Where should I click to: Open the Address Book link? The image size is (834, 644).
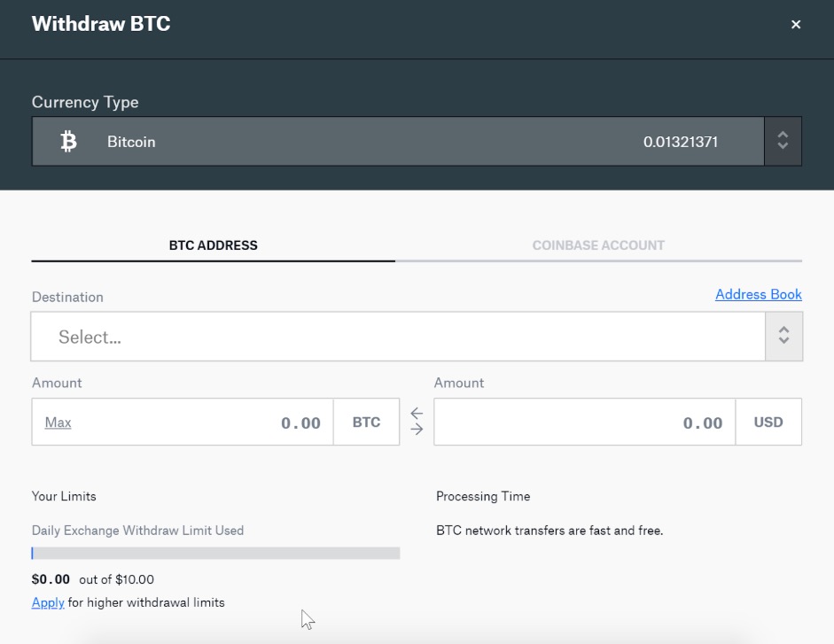tap(758, 294)
